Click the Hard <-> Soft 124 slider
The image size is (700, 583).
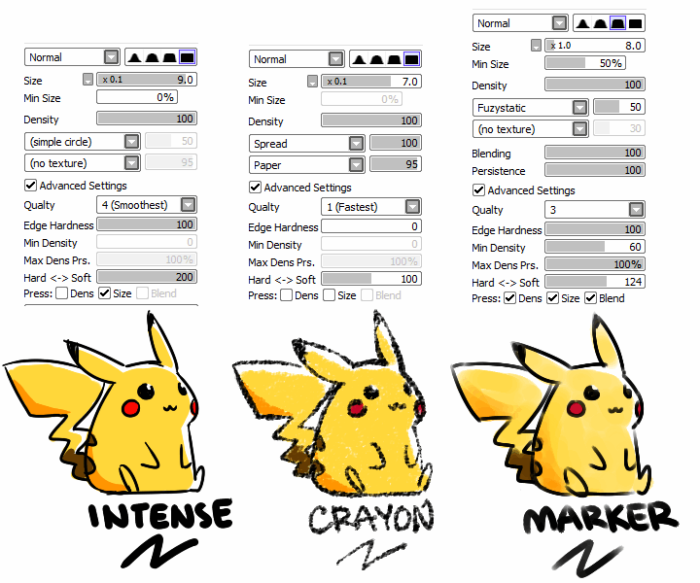[x=595, y=282]
